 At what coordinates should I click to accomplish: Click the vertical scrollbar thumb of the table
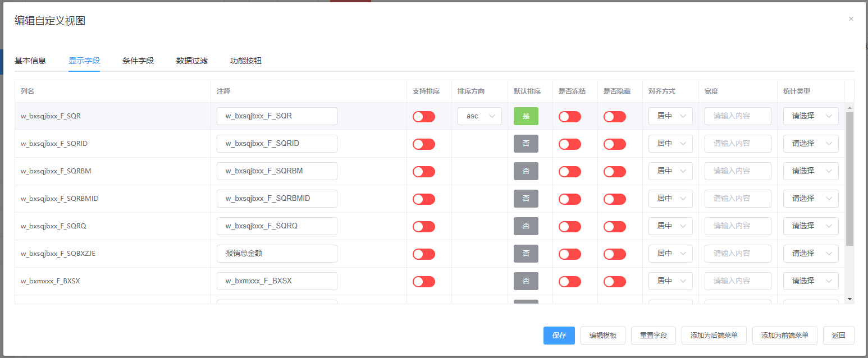[849, 178]
